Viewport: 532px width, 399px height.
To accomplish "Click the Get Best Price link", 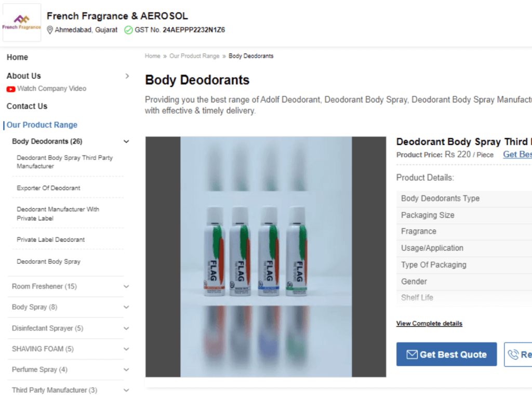I will click(x=517, y=155).
